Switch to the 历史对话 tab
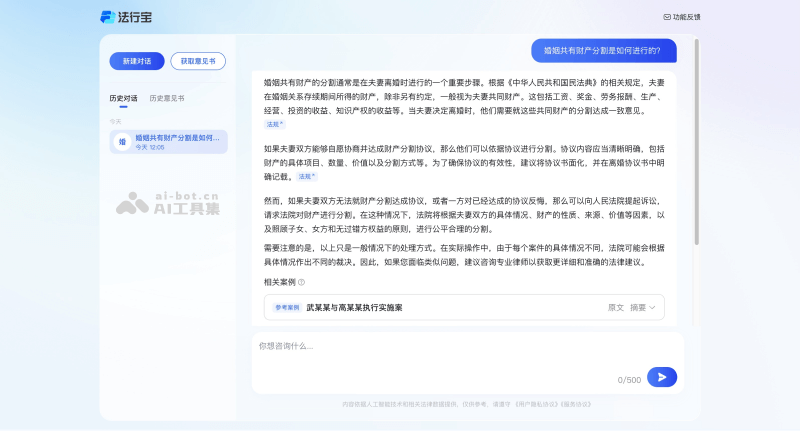 tap(123, 98)
